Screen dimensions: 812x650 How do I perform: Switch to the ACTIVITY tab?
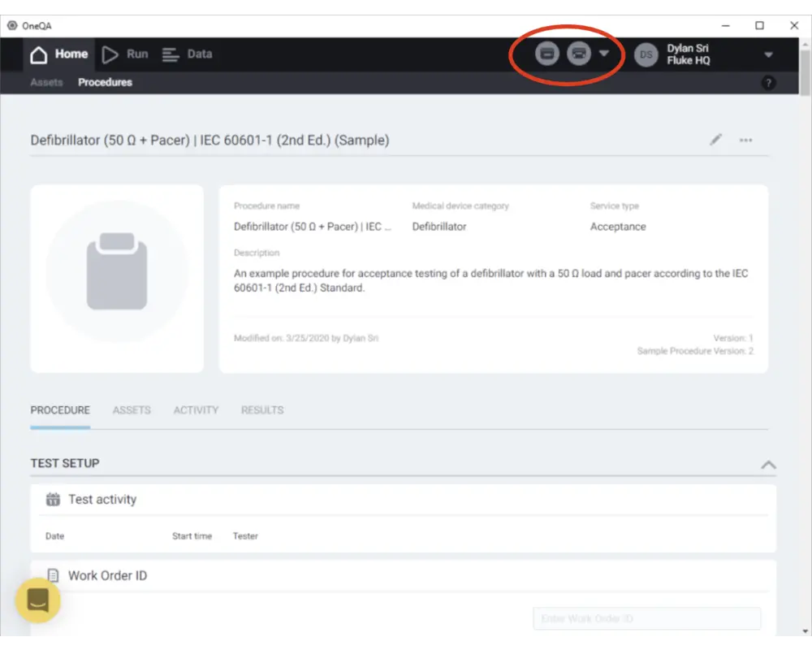click(196, 410)
